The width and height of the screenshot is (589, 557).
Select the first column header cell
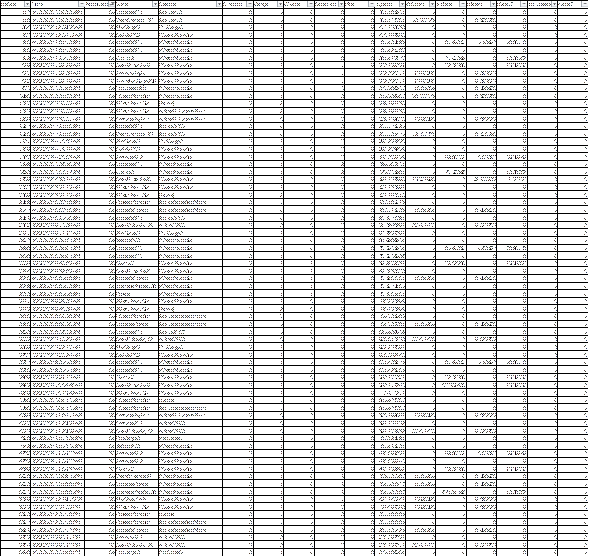[15, 4]
